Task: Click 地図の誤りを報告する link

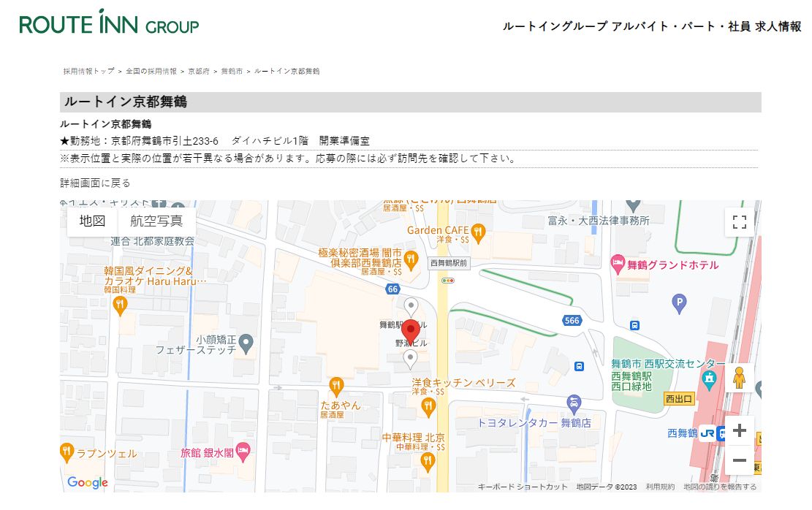Action: (720, 487)
